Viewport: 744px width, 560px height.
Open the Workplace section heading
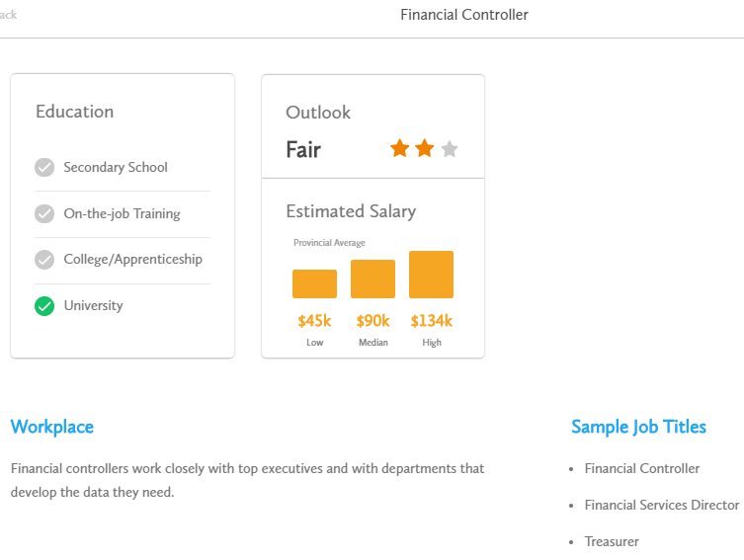[x=52, y=428]
